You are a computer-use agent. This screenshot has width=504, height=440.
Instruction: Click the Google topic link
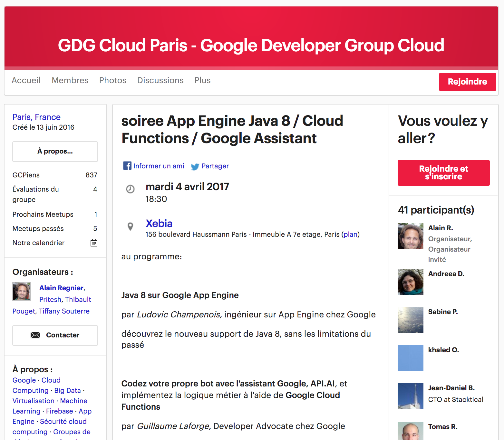pos(24,380)
